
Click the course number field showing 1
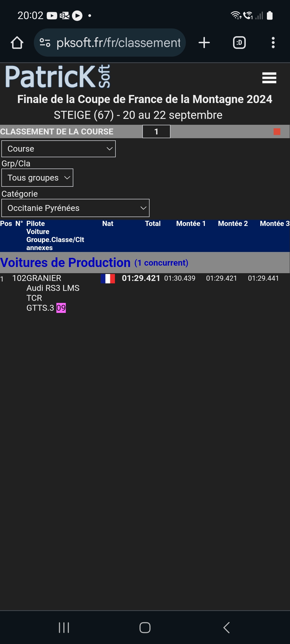tap(156, 131)
